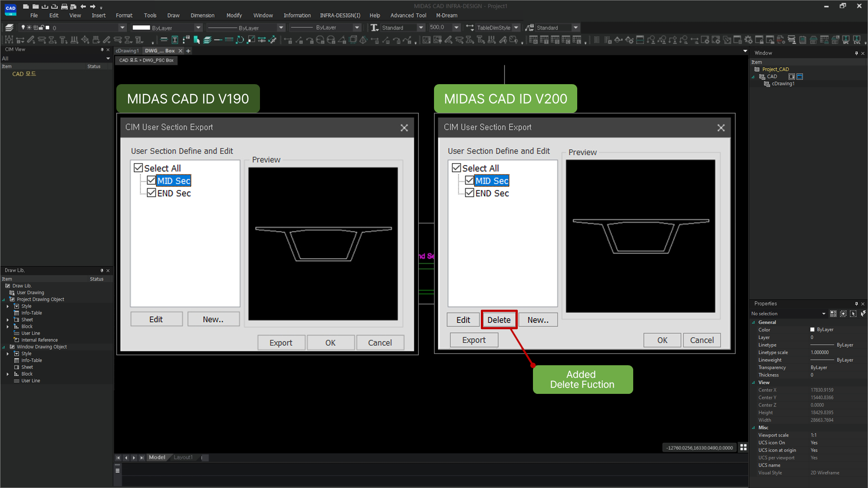Screen dimensions: 868x488
Task: Open the 500.0 scale dropdown
Action: [456, 27]
